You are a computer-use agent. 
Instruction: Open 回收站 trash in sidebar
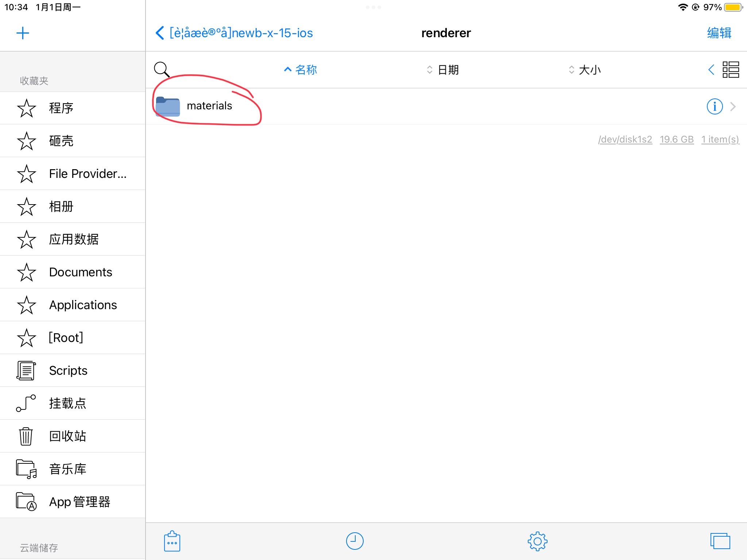73,436
